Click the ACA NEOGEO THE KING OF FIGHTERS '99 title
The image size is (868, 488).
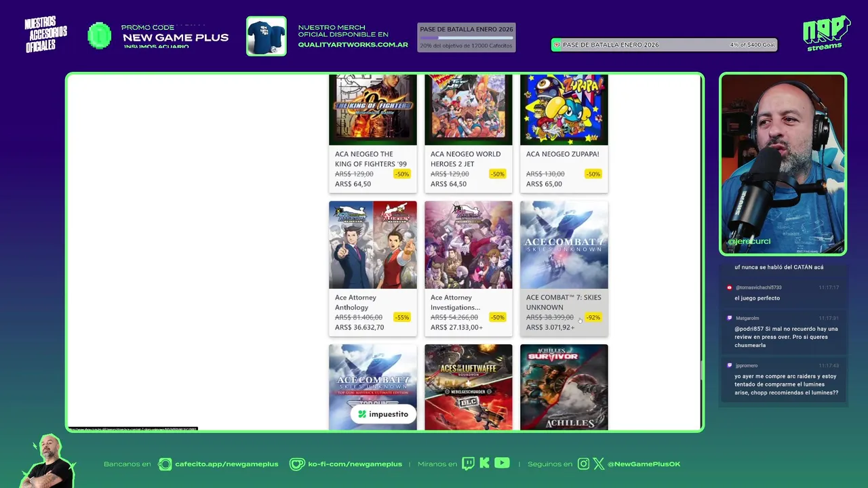pos(371,159)
